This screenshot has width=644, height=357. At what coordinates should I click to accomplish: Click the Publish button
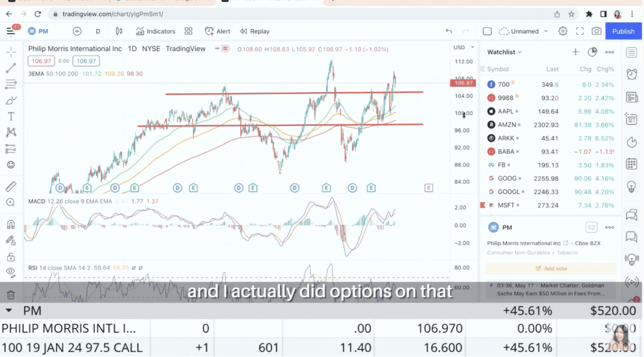623,31
